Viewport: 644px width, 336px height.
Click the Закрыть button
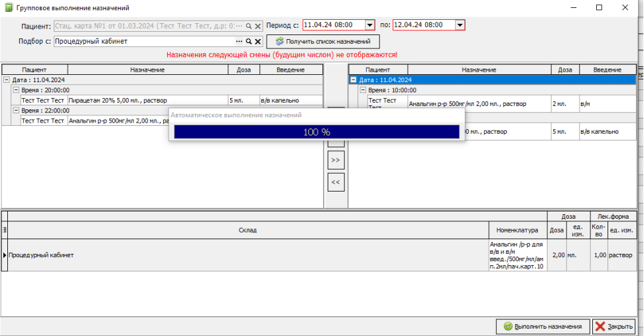point(614,327)
